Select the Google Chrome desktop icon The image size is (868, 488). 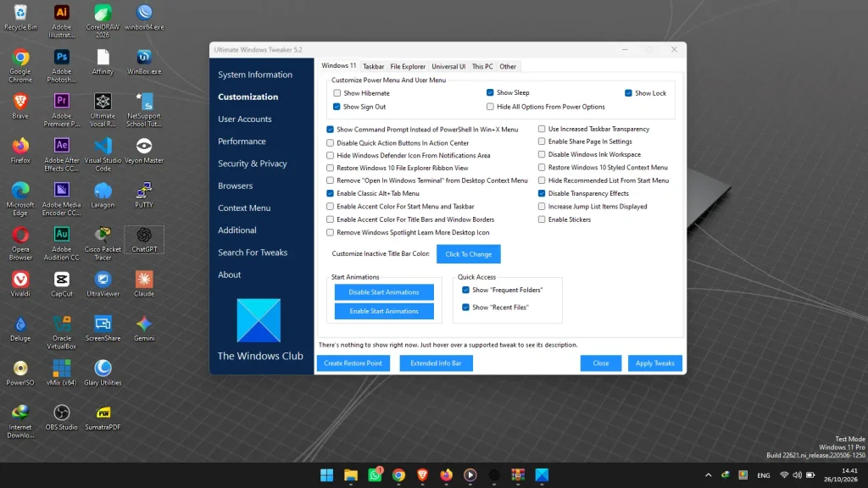click(20, 65)
